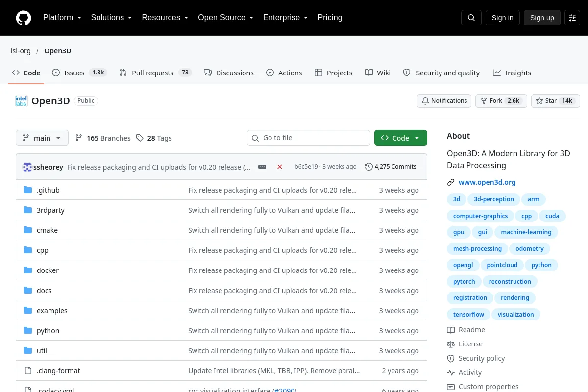Open the main branch selector
588x392 pixels.
(x=42, y=138)
